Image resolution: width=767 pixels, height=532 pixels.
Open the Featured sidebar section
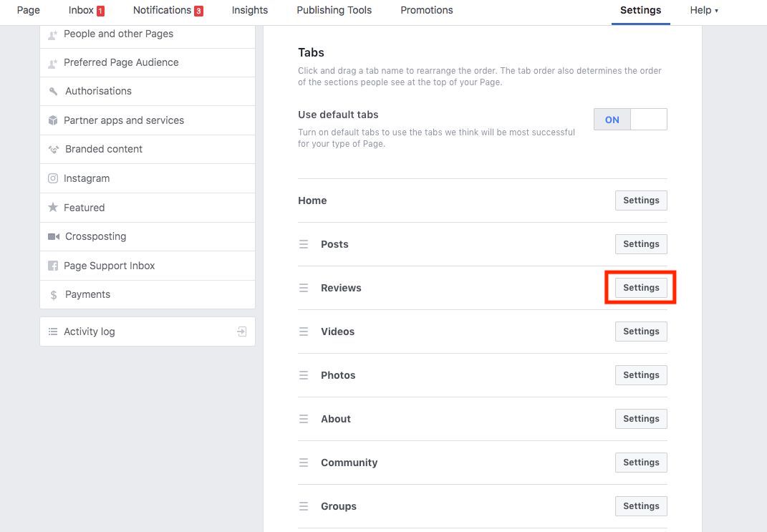(x=148, y=208)
